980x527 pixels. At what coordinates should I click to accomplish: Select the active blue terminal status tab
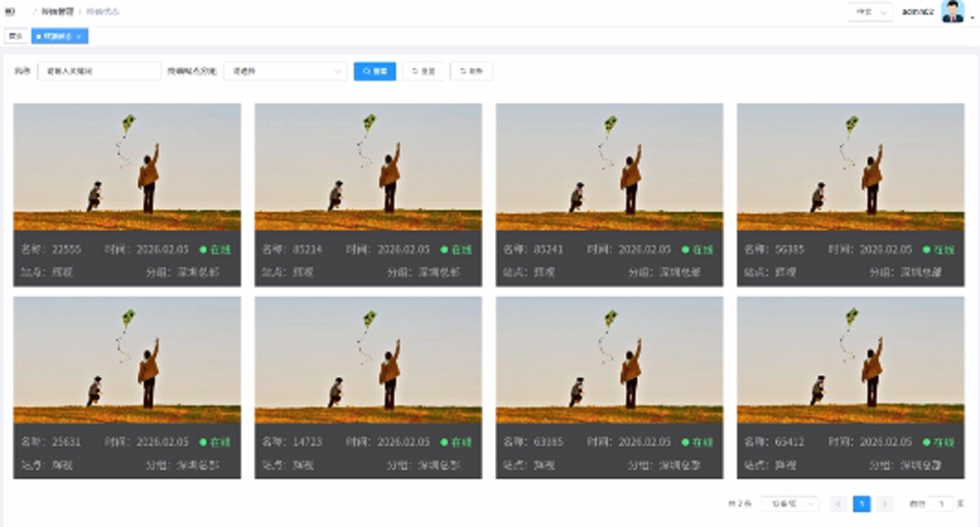pyautogui.click(x=56, y=36)
